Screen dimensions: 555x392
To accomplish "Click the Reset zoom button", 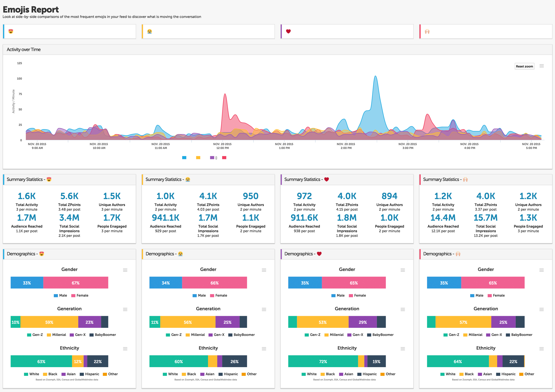I will point(524,66).
